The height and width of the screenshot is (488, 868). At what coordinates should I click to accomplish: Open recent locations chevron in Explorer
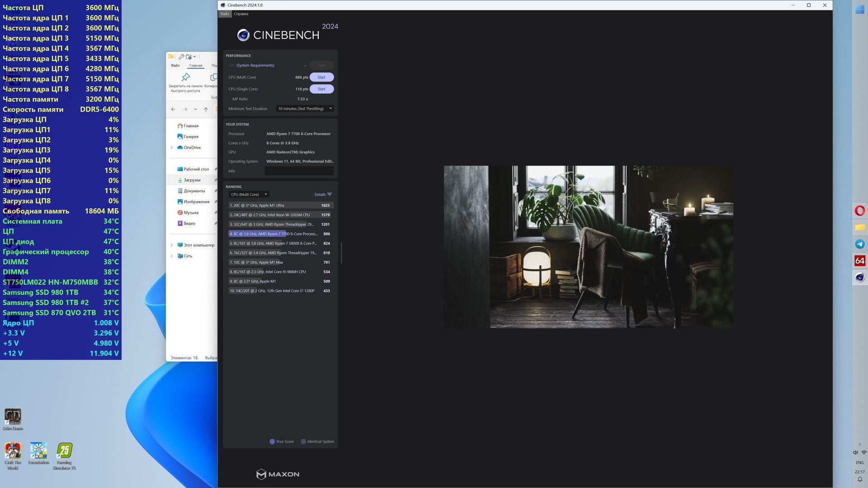point(195,109)
